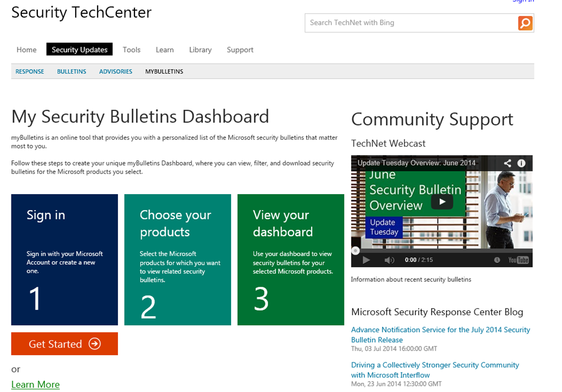Click the green Learn More link
The width and height of the screenshot is (562, 392).
[x=36, y=384]
